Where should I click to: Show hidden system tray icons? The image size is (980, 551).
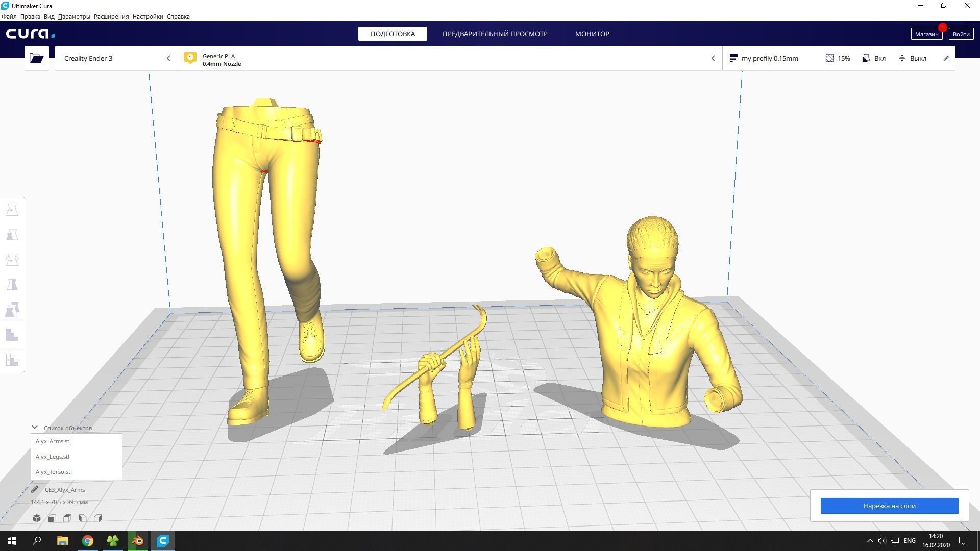point(870,541)
